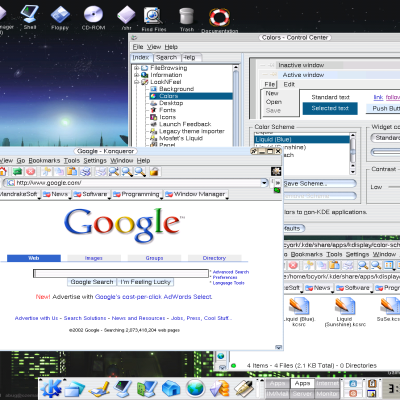Viewport: 400px width, 400px height.
Task: Open Bookmarks menu in Google Konqueror
Action: (44, 161)
